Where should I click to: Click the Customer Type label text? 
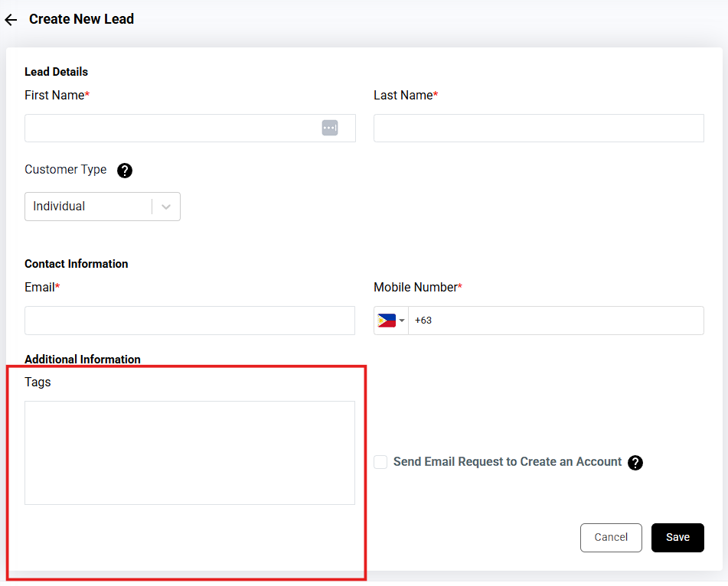pos(66,169)
